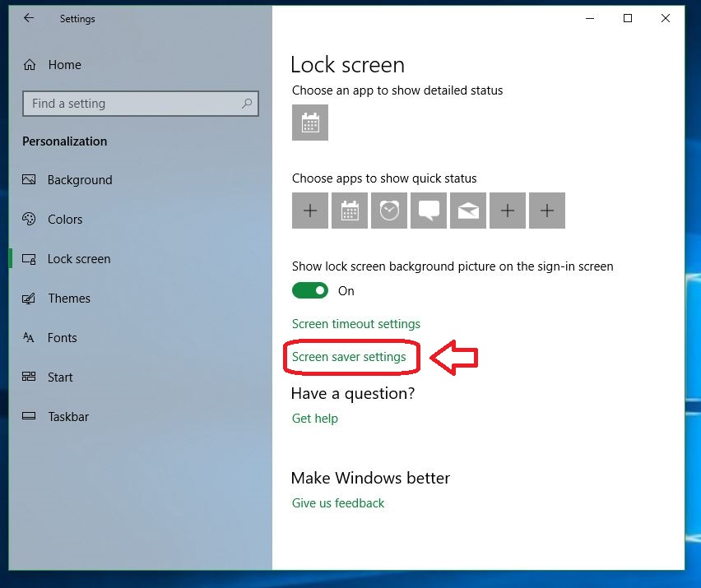Click the Calendar quick status icon
Viewport: 701px width, 588px height.
pyautogui.click(x=349, y=211)
